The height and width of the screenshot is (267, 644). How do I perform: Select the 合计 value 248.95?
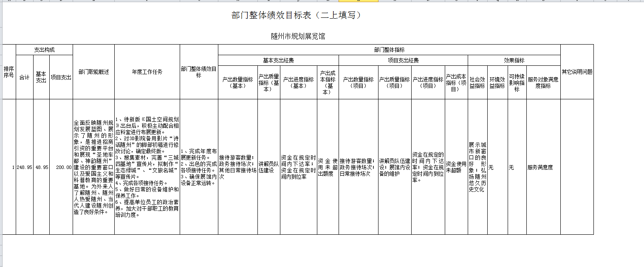pyautogui.click(x=25, y=167)
